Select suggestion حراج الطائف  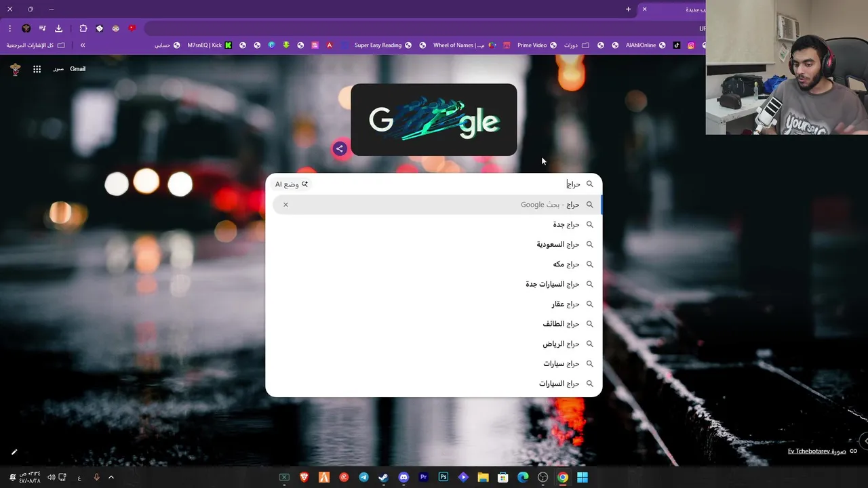point(434,324)
